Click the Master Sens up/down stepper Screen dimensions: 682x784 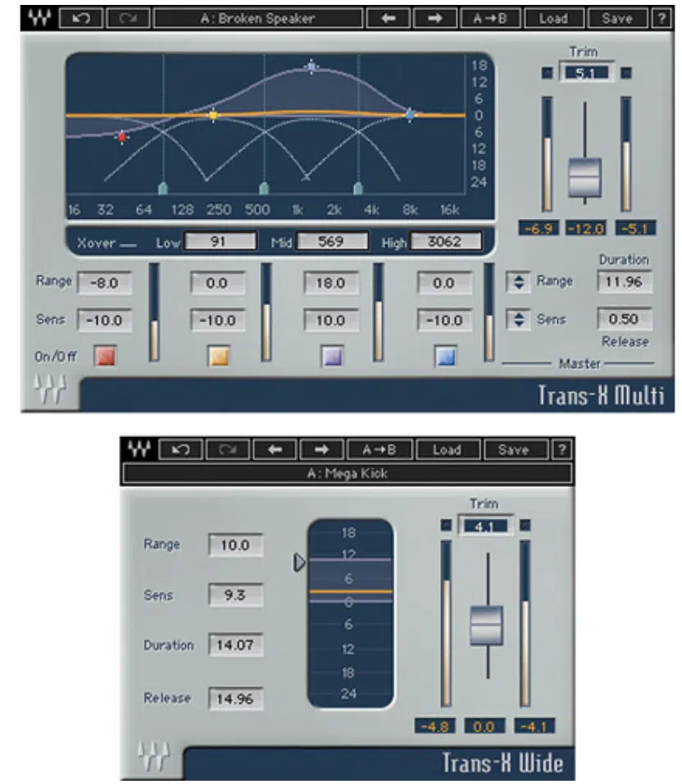click(518, 319)
